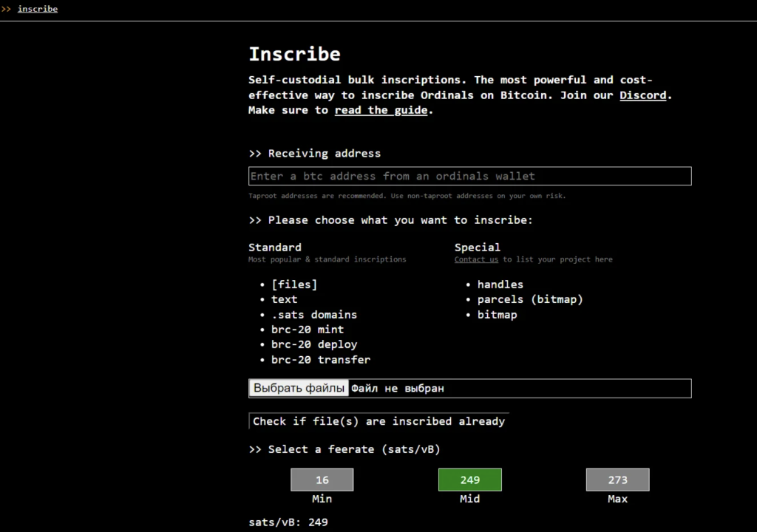
Task: Select the Mid feerate of 249
Action: coord(469,480)
